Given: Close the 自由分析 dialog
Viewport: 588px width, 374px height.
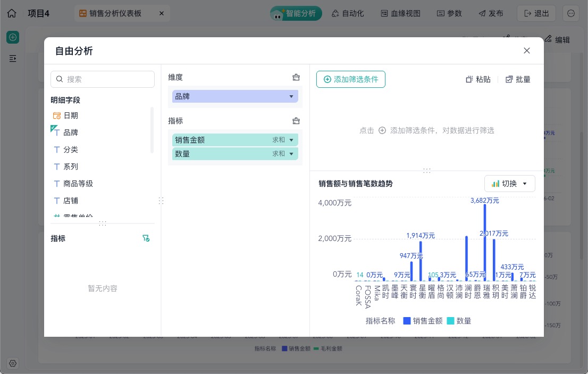Looking at the screenshot, I should coord(527,51).
